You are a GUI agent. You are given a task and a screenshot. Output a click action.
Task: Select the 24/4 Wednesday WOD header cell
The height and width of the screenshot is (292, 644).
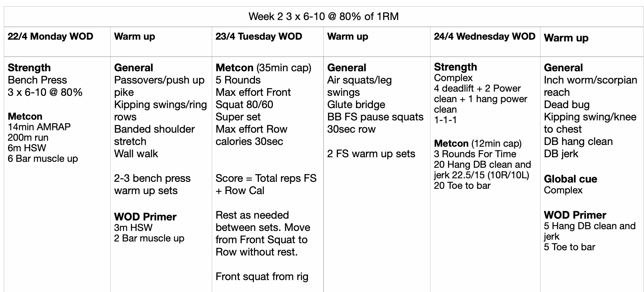point(485,36)
